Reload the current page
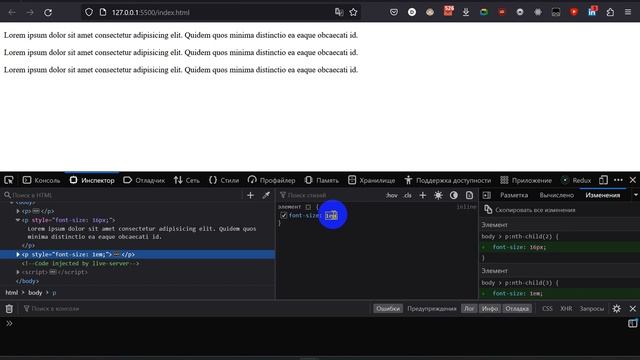The height and width of the screenshot is (360, 640). [x=48, y=12]
